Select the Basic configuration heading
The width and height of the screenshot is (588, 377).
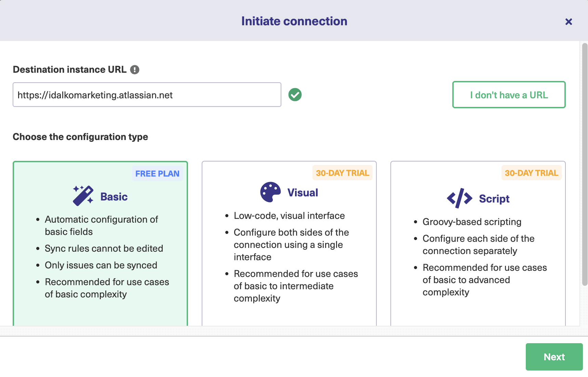pos(114,197)
